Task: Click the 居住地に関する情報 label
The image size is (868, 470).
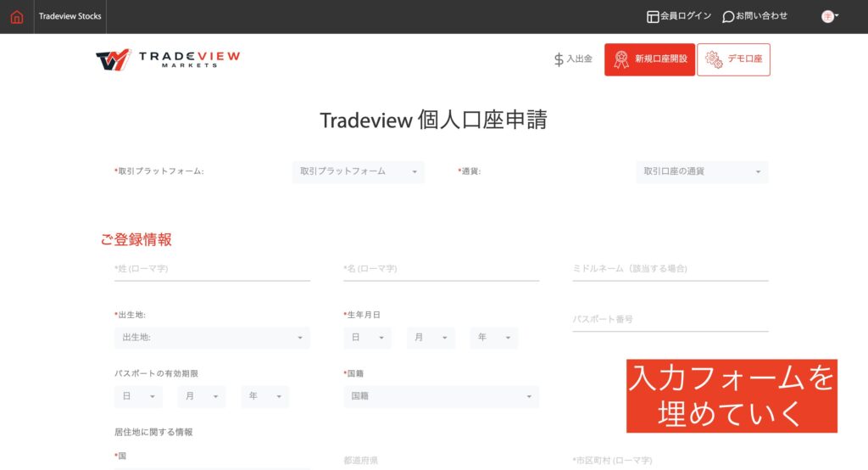Action: (x=153, y=433)
